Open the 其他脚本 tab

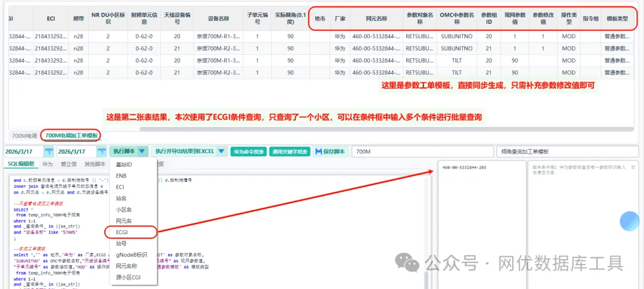tap(95, 164)
